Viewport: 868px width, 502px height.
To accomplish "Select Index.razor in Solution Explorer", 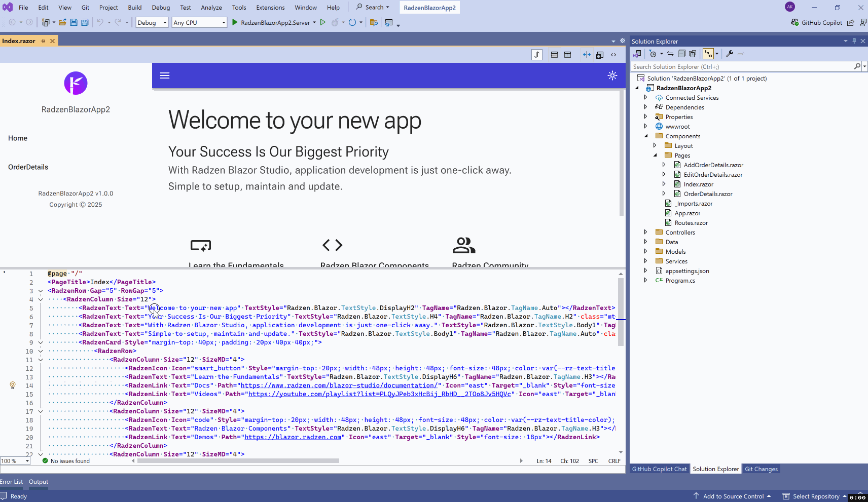I will (698, 184).
